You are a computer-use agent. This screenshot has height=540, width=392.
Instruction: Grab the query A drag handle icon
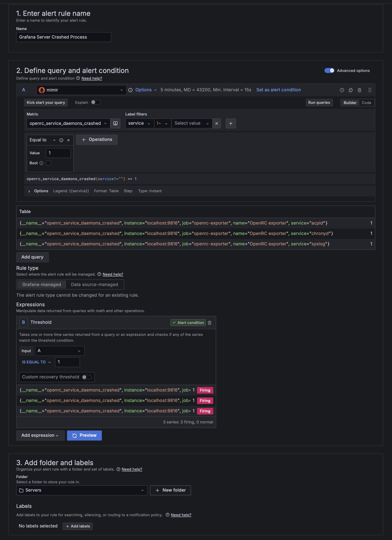[370, 90]
